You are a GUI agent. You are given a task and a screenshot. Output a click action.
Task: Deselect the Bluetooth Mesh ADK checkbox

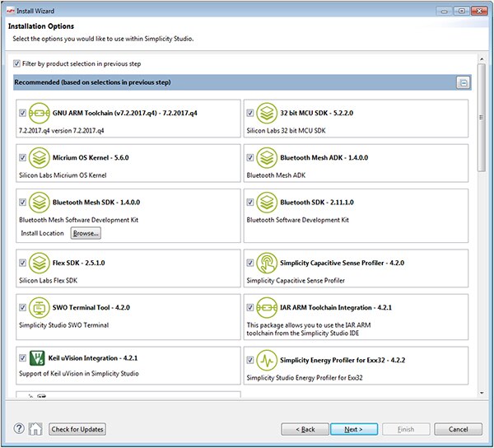point(249,158)
